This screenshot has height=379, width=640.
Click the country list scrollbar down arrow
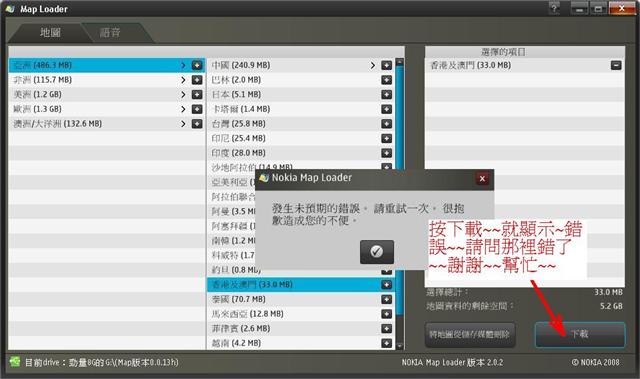pos(400,346)
